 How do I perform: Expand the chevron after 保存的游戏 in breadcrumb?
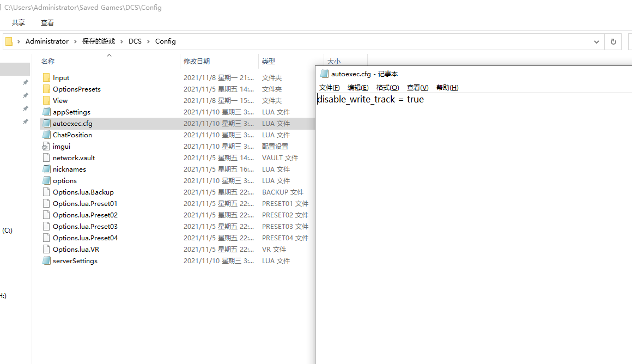[x=121, y=41]
